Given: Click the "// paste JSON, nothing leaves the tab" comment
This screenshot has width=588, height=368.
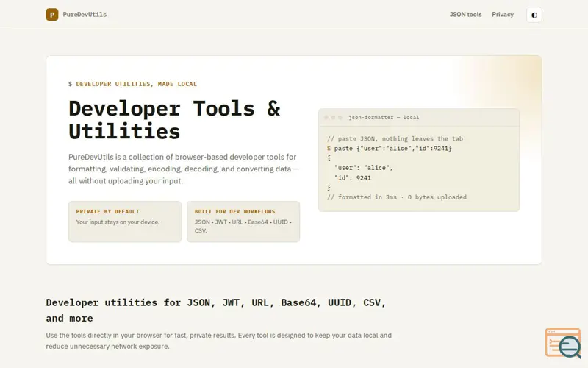Looking at the screenshot, I should (395, 138).
